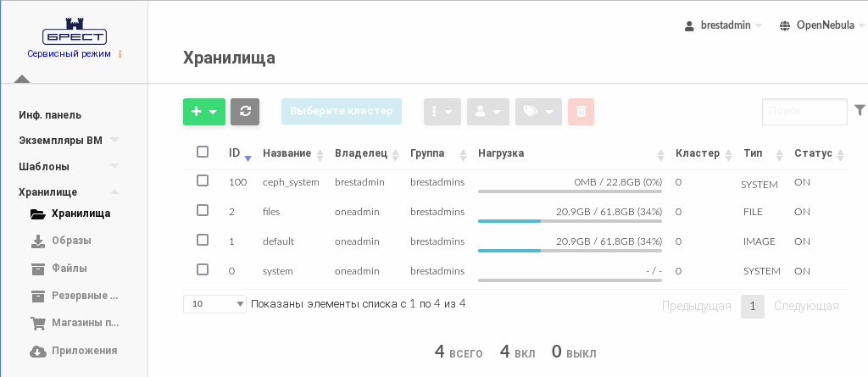
Task: Click the Выберите кластер button
Action: click(342, 111)
